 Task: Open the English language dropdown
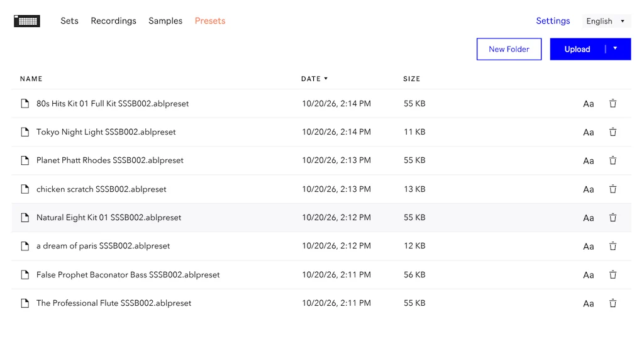tap(606, 21)
